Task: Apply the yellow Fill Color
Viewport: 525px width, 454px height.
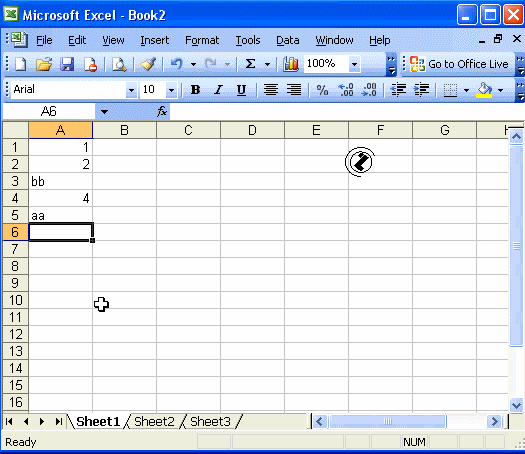Action: point(484,90)
